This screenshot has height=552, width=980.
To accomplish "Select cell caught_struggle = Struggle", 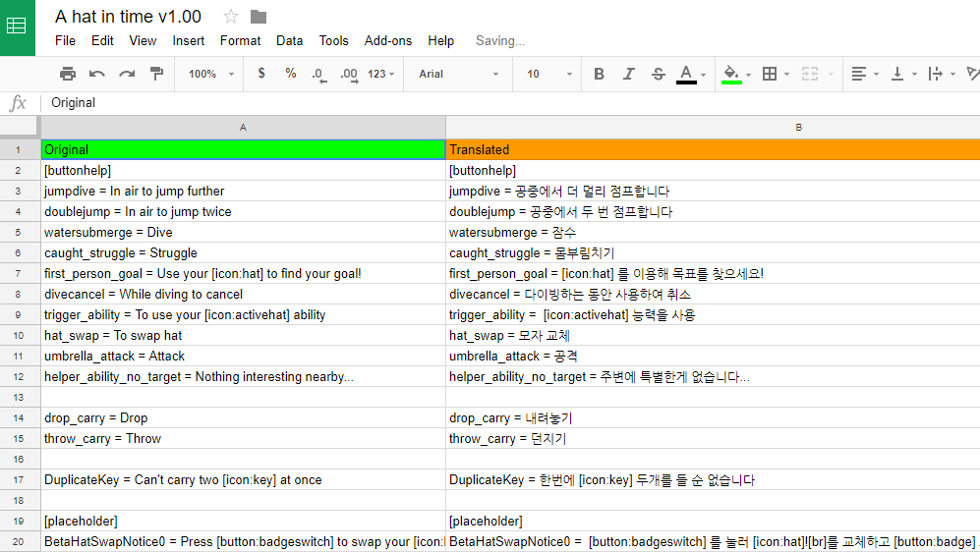I will 243,252.
